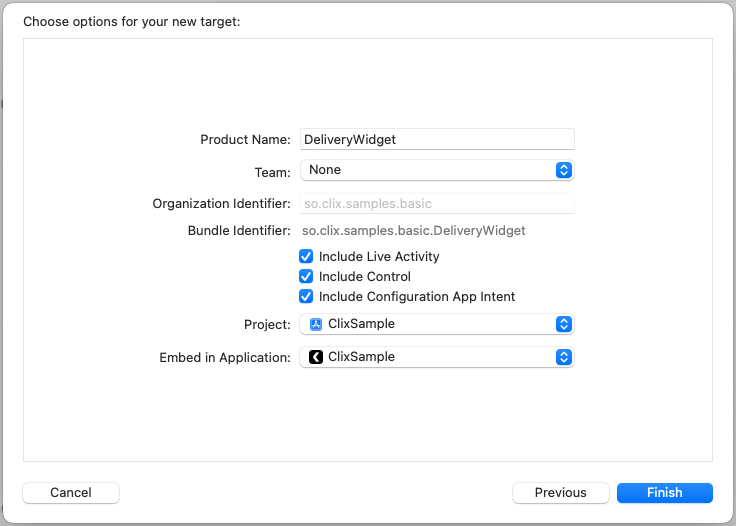Click the ClixSample app icon in Embed dropdown
The height and width of the screenshot is (526, 736).
point(316,357)
